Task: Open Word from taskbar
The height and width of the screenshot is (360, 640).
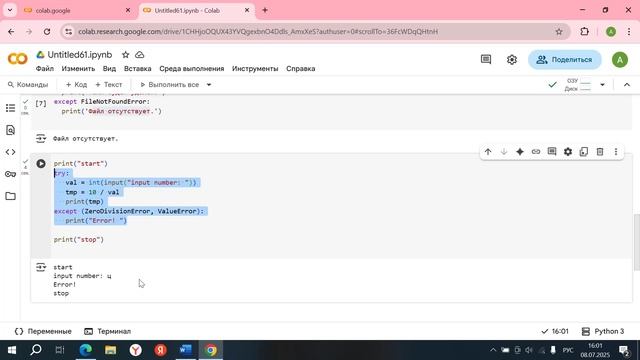Action: point(186,350)
